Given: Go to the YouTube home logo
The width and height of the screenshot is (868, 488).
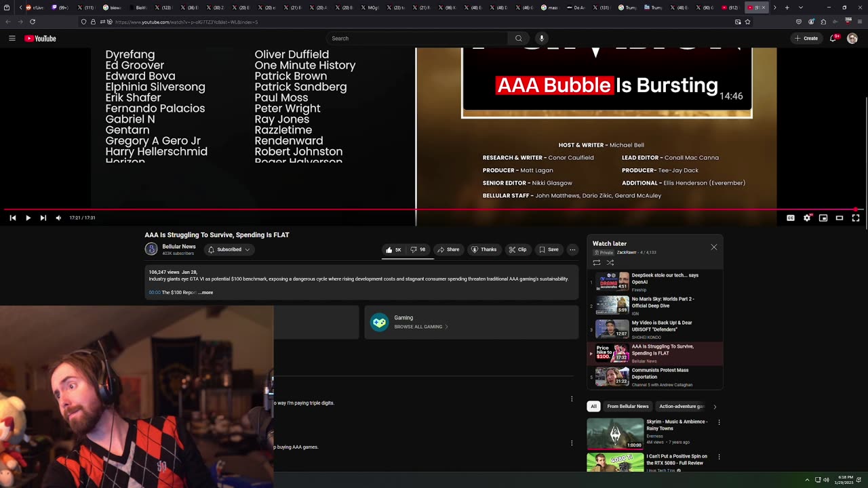Looking at the screenshot, I should tap(41, 39).
